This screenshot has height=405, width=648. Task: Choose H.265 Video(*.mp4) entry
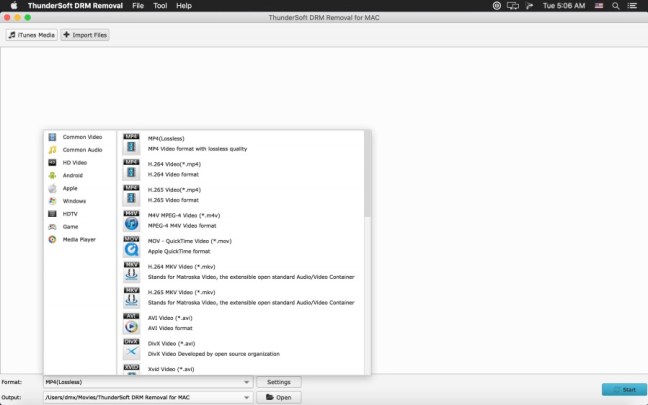pos(241,195)
